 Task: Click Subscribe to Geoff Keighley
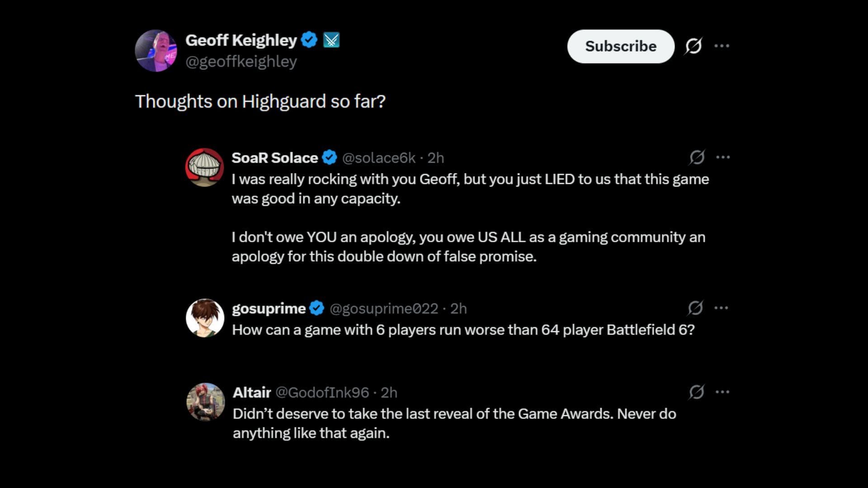click(620, 46)
